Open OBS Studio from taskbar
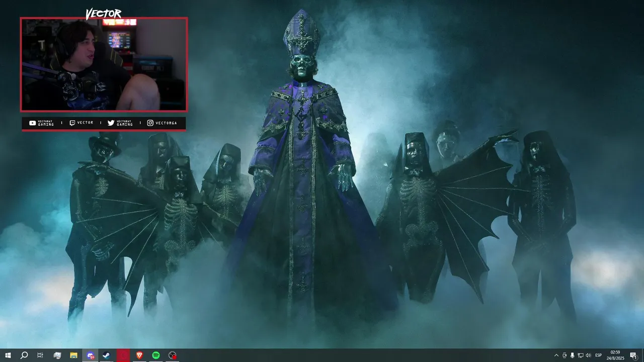Image resolution: width=644 pixels, height=362 pixels. (x=173, y=355)
